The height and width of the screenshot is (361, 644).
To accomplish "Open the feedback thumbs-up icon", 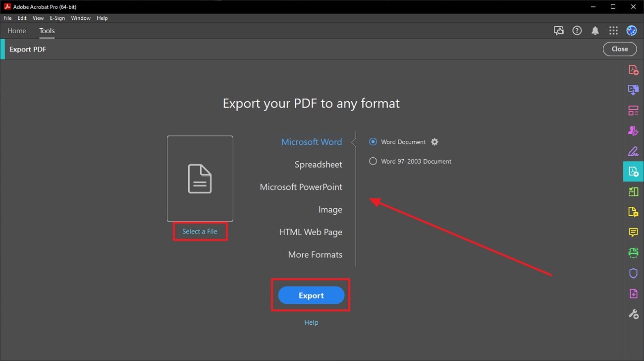I will click(559, 31).
